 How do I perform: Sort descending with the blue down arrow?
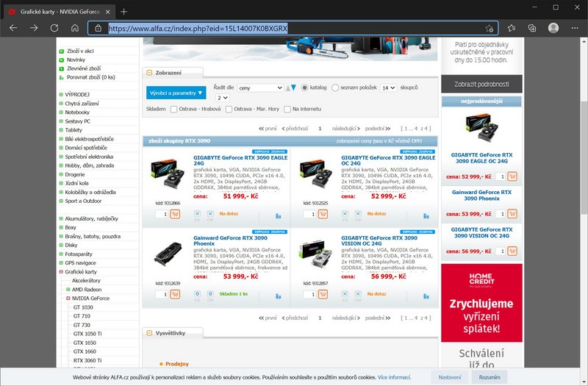click(293, 87)
